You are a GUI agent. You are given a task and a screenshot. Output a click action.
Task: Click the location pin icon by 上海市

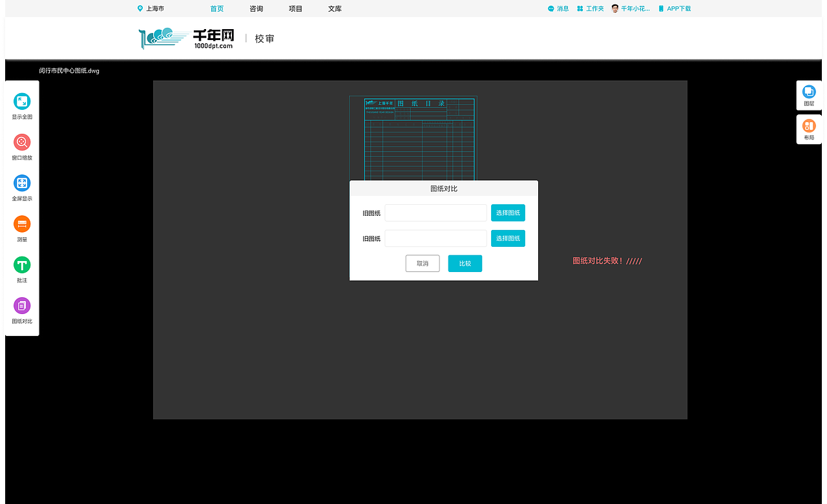140,8
